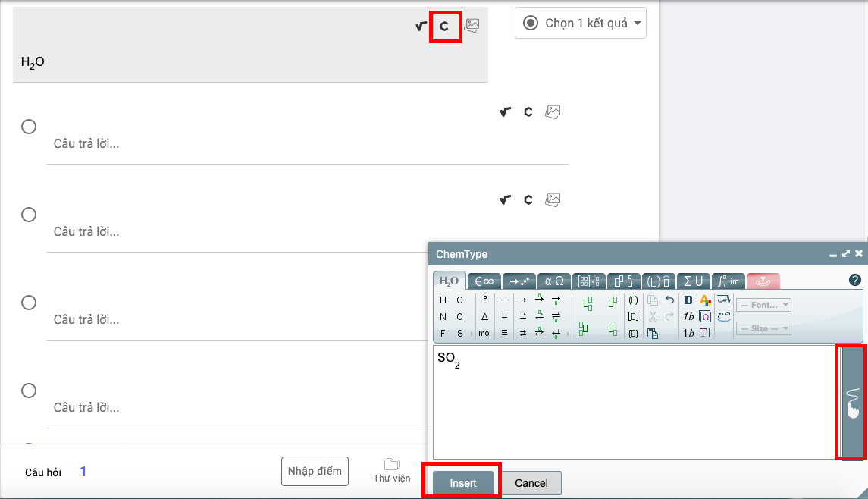Click the ChemType icon above the H2O question
This screenshot has height=499, width=868.
point(444,27)
